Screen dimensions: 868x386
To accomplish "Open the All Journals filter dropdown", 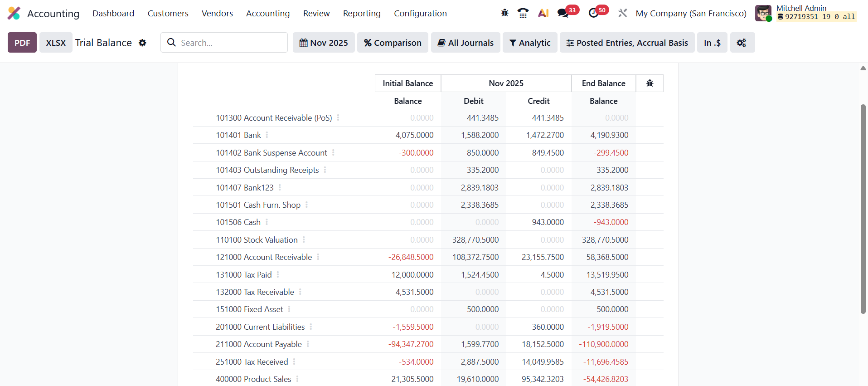I will [x=466, y=43].
